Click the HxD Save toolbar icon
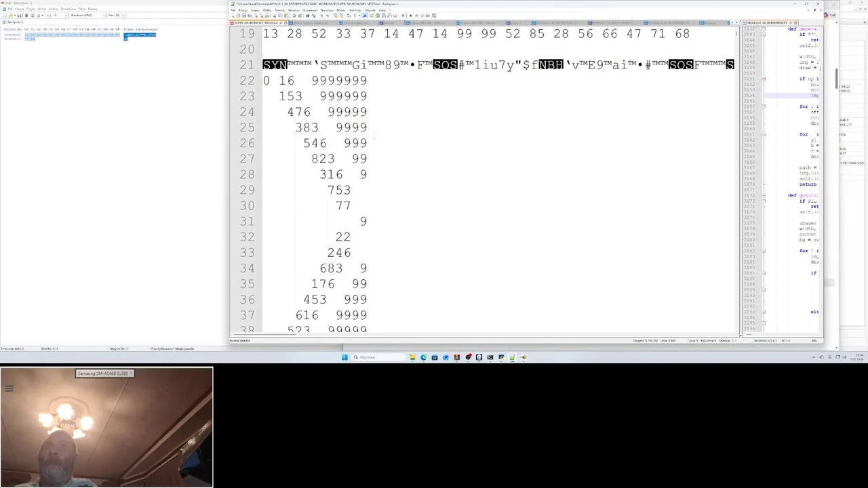 (19, 16)
